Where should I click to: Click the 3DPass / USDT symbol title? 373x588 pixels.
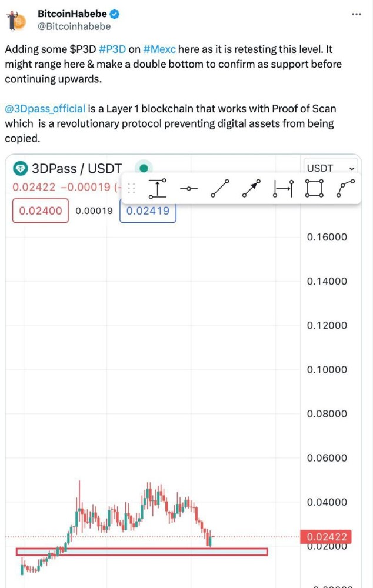pos(76,169)
